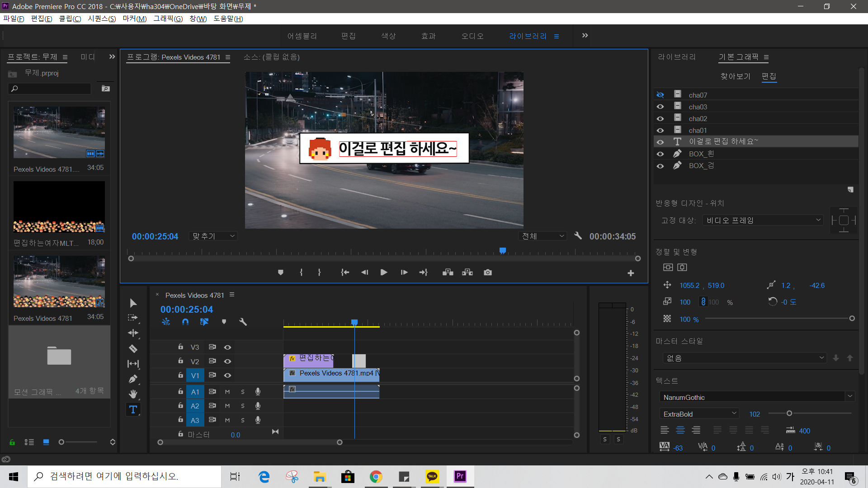Select the Razor tool in timeline toolbar
This screenshot has height=488, width=868.
pos(133,348)
